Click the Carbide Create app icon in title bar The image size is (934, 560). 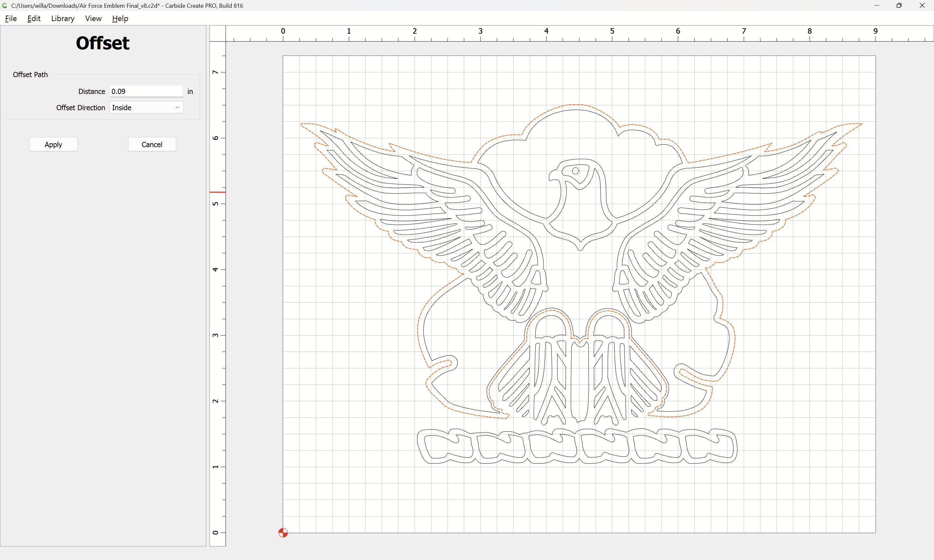[x=5, y=6]
